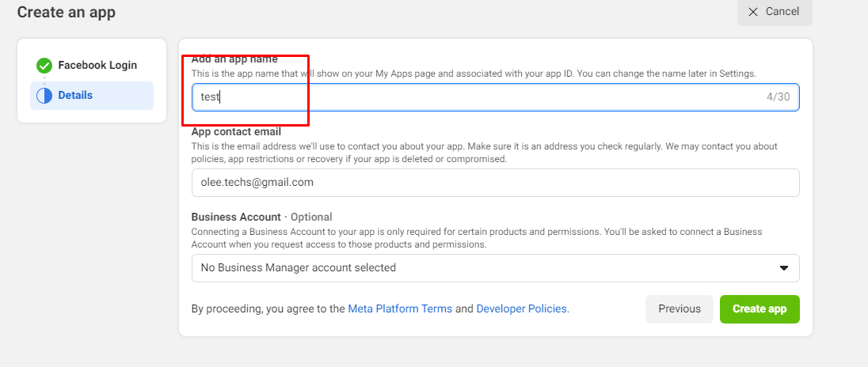Open the Developer Policies link
Viewport: 868px width, 367px height.
pos(522,308)
